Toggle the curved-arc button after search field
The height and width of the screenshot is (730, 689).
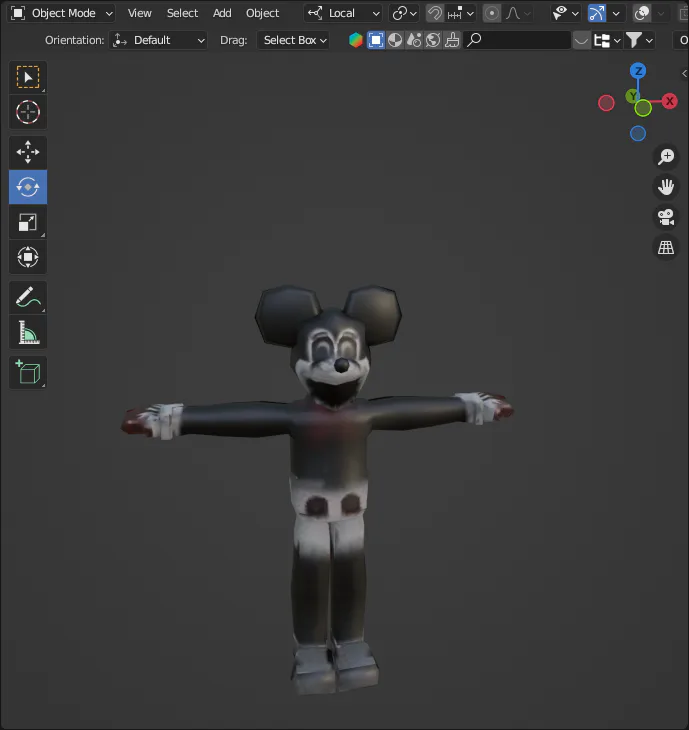(581, 41)
